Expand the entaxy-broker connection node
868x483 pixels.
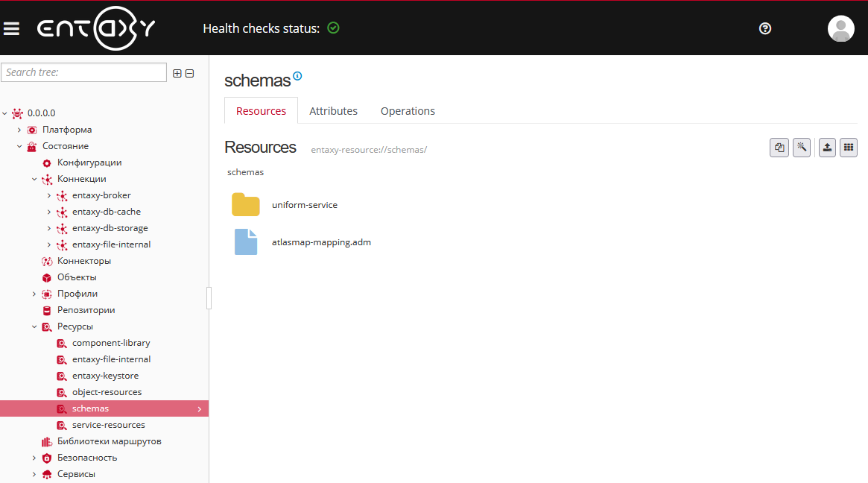[x=49, y=195]
